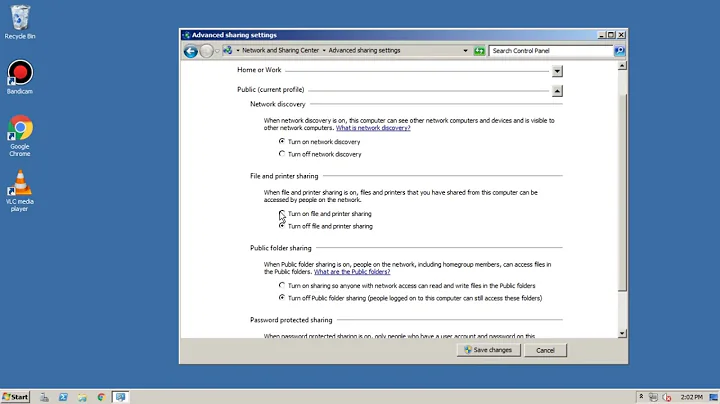Select the Google Chrome desktop shortcut
Image resolution: width=720 pixels, height=404 pixels.
coord(20,136)
